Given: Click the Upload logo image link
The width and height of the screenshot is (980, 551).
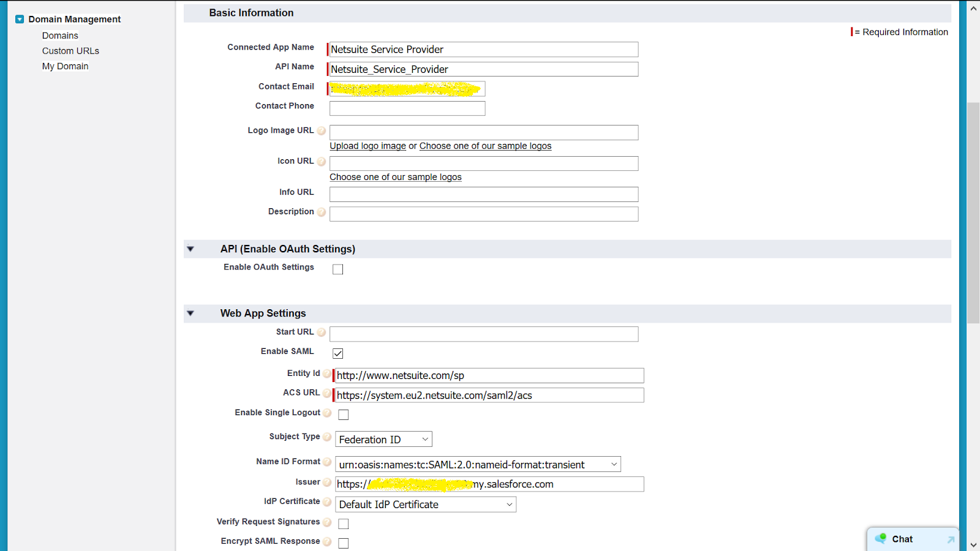Looking at the screenshot, I should [367, 146].
